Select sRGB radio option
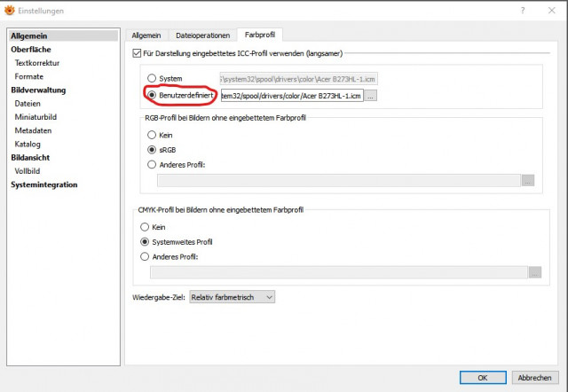This screenshot has height=392, width=568. click(x=152, y=150)
